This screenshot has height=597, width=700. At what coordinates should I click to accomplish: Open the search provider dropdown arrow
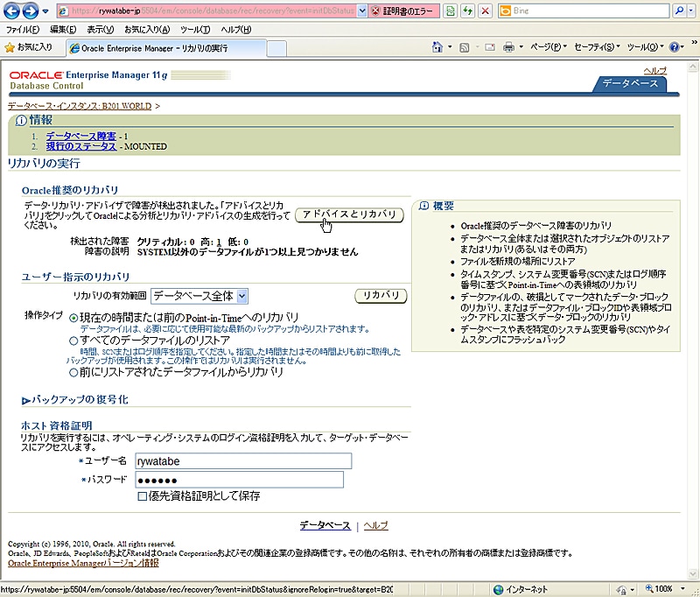coord(691,11)
